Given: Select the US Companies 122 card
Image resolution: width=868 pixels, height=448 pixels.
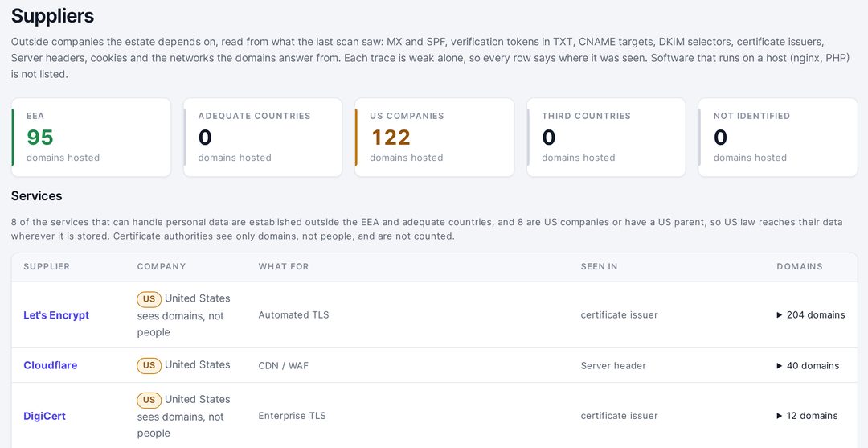Looking at the screenshot, I should tap(435, 138).
